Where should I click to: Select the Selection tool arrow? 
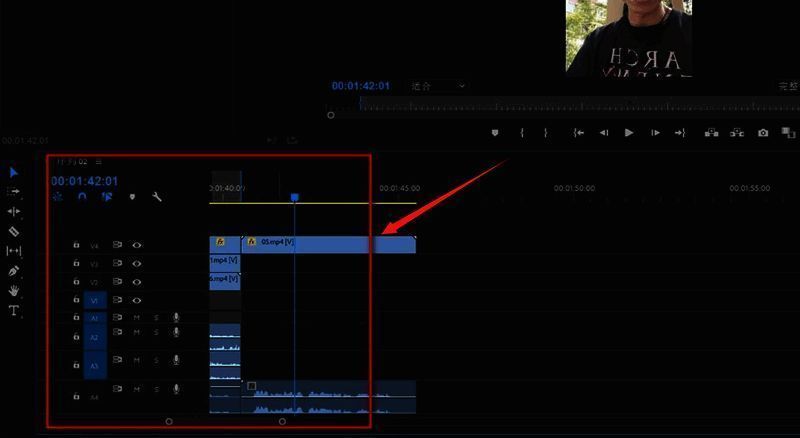[14, 173]
